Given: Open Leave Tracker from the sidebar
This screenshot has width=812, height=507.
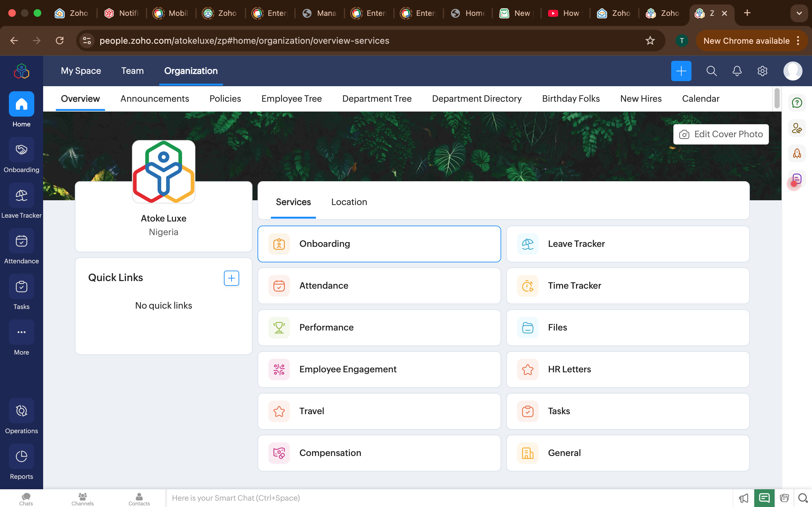Looking at the screenshot, I should tap(22, 196).
